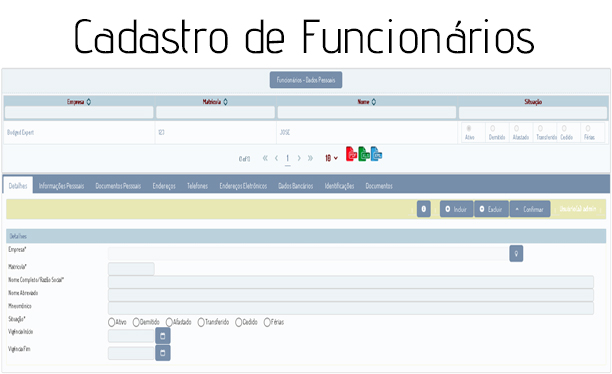Go to the first page of results
Image resolution: width=612 pixels, height=374 pixels.
pyautogui.click(x=265, y=158)
